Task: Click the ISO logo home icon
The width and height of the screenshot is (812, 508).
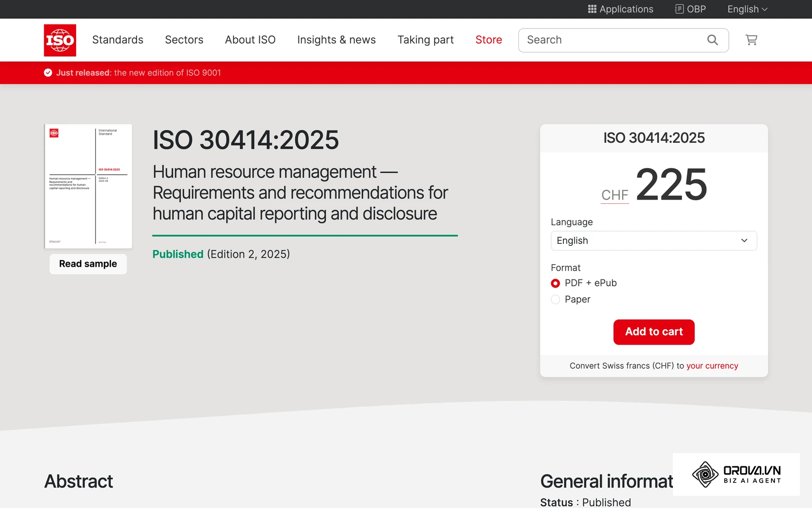Action: 60,40
